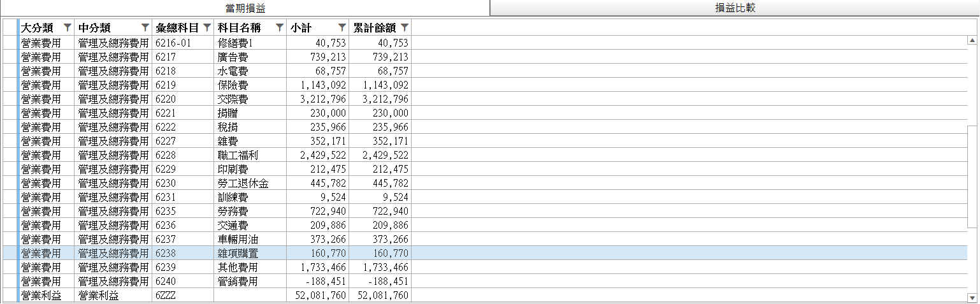Open filter icon on 中分類 column

(x=145, y=27)
